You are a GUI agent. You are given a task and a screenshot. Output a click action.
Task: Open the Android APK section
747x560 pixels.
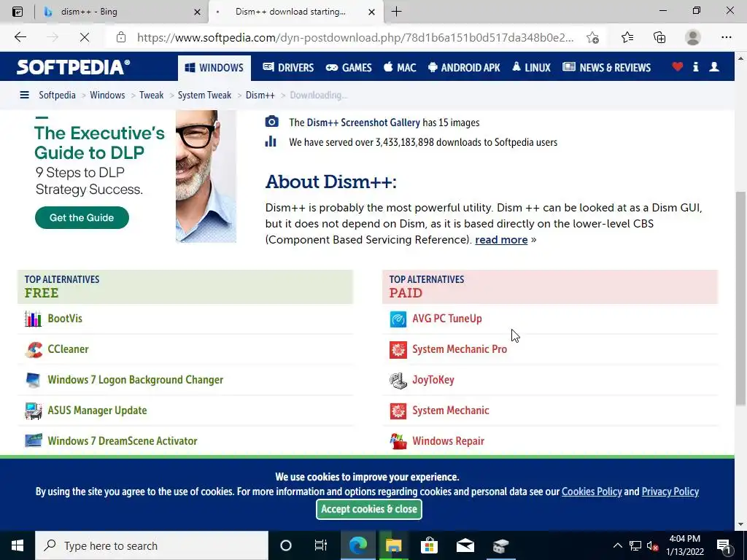[464, 68]
